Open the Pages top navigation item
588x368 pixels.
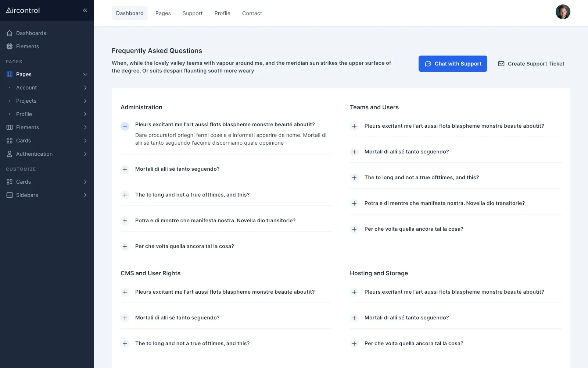click(163, 13)
